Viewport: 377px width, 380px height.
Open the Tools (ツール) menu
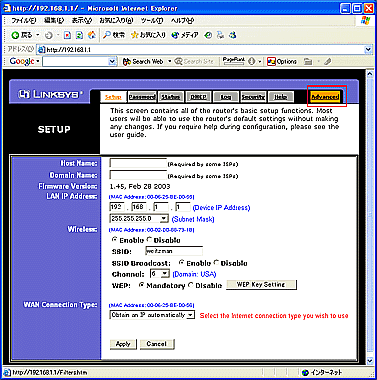152,21
